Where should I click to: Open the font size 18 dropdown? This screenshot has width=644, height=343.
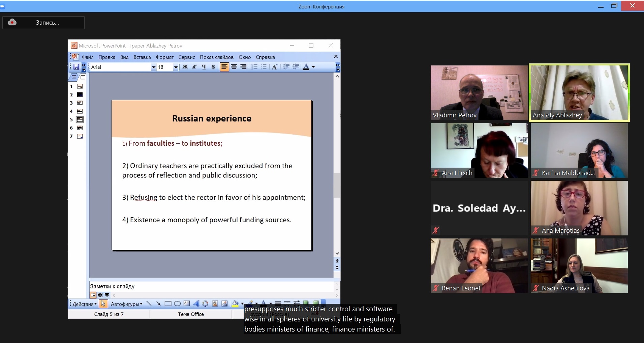pyautogui.click(x=176, y=67)
